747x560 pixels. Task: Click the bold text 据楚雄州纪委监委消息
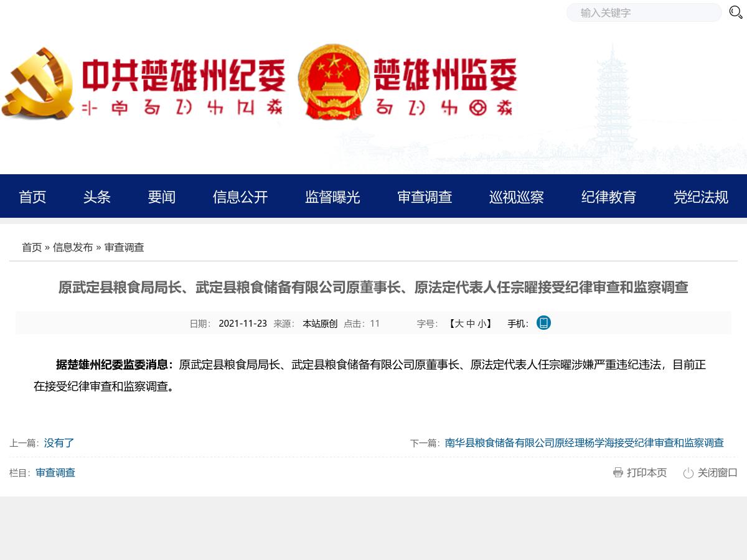click(115, 365)
